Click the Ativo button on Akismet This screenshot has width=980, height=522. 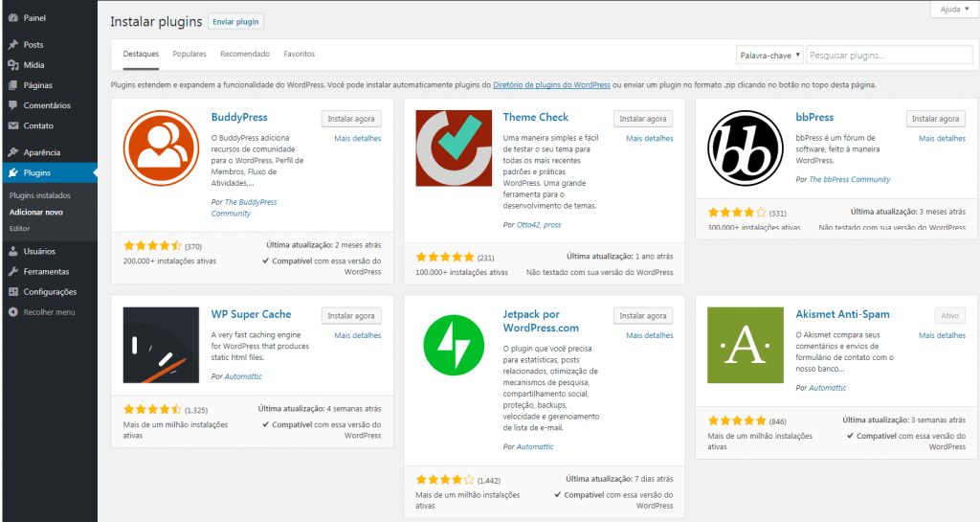[x=950, y=316]
